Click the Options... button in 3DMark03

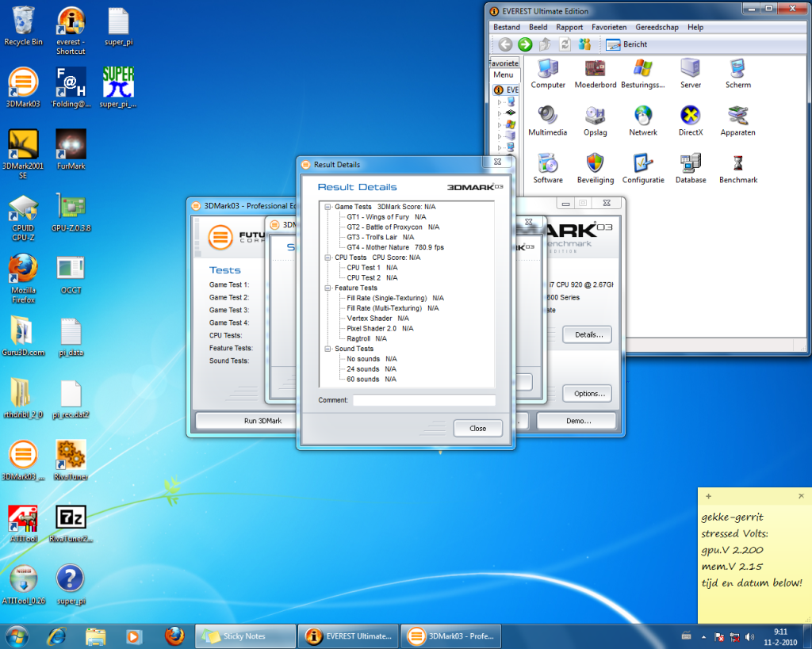pyautogui.click(x=588, y=394)
